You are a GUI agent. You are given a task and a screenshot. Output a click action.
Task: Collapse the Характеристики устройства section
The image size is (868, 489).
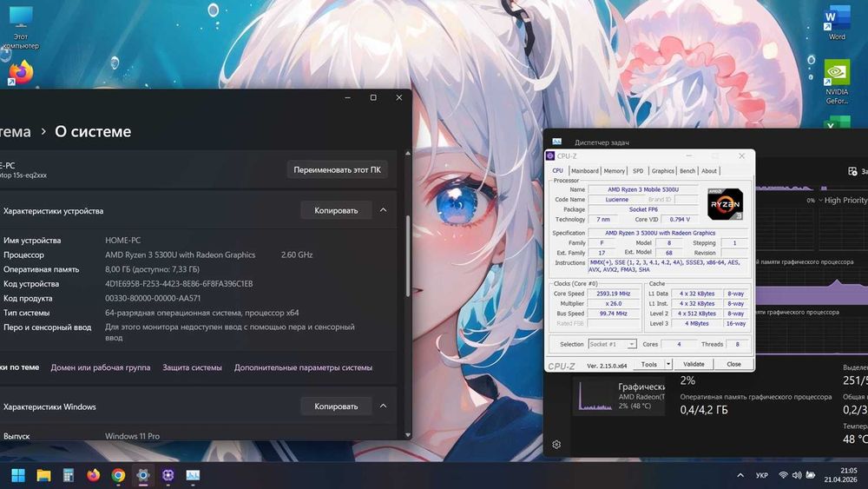point(383,210)
